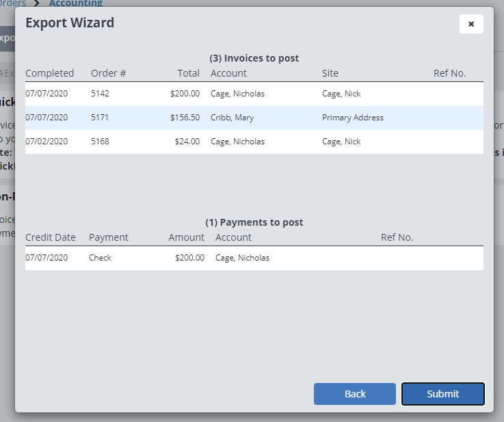Screen dimensions: 504x422
Task: Click the payments Ref No. column header
Action: pos(397,237)
